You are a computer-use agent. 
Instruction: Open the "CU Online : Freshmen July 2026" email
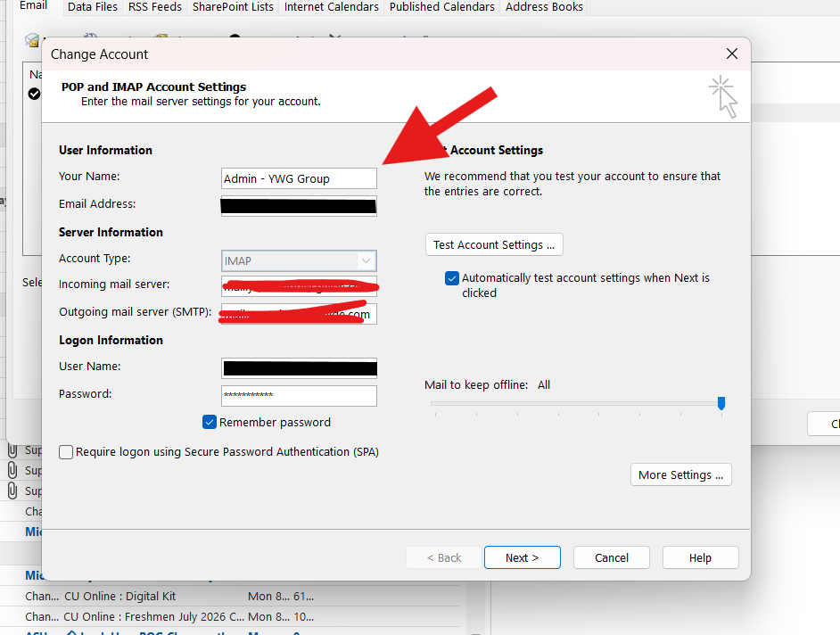(x=229, y=617)
